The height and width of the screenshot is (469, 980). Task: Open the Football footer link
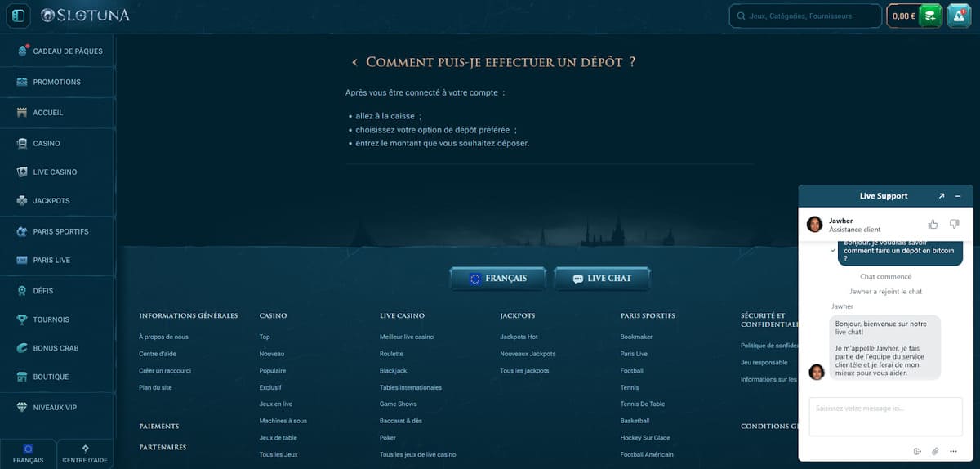pyautogui.click(x=633, y=371)
